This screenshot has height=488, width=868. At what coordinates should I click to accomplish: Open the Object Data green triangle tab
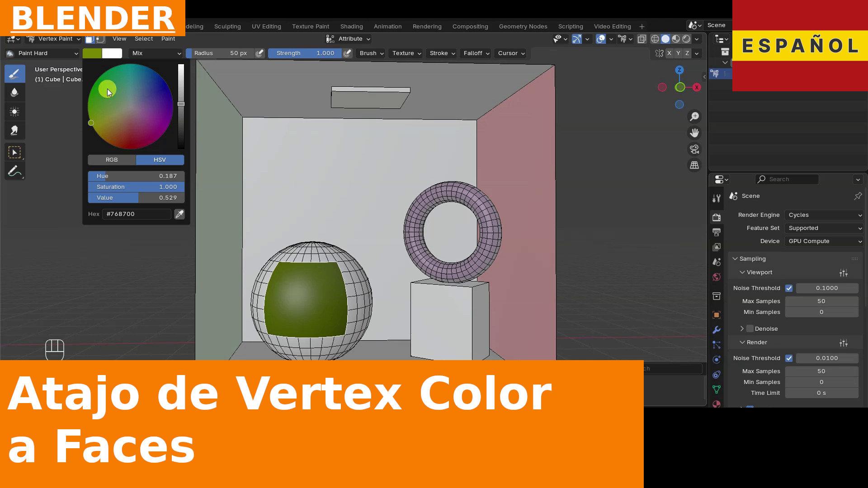tap(717, 389)
